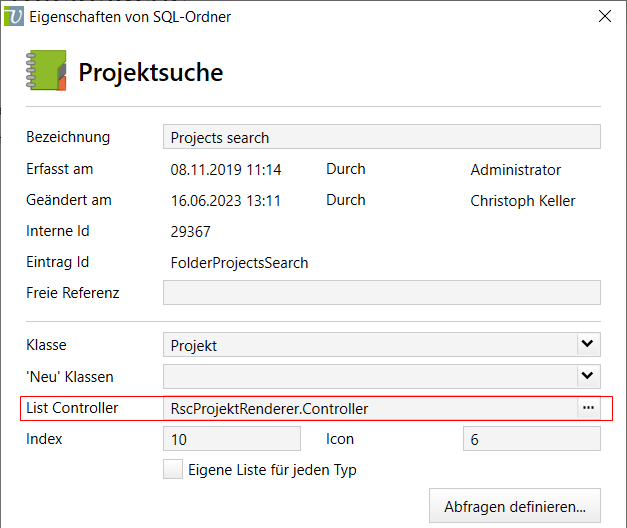Click the Erfasst am date 08.11.2019 11:14

point(226,170)
